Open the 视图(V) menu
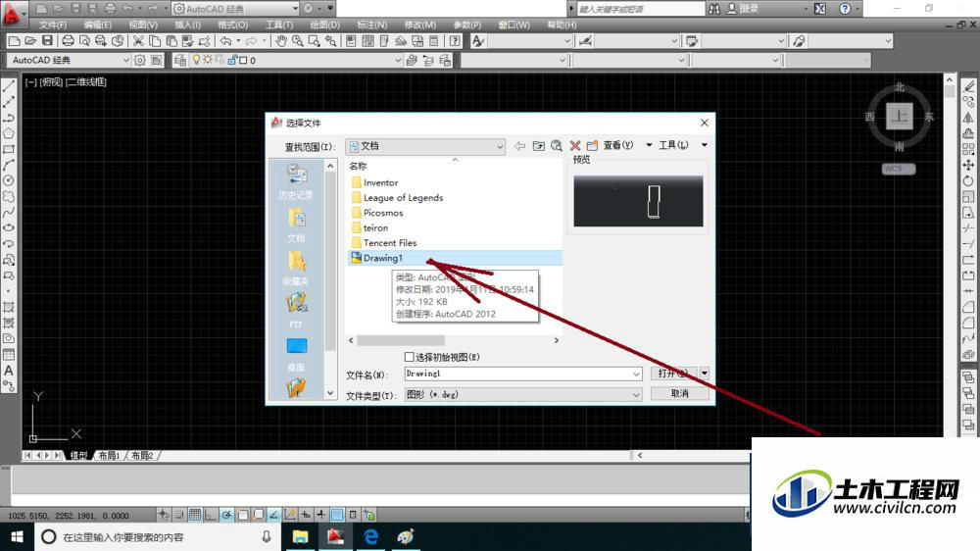Screen dimensions: 980x551 point(143,25)
